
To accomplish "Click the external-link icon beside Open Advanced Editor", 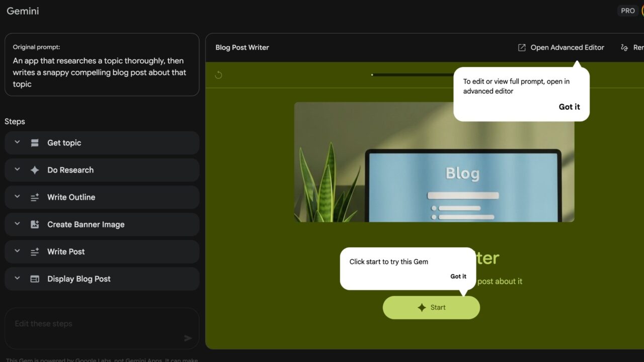I will (522, 47).
